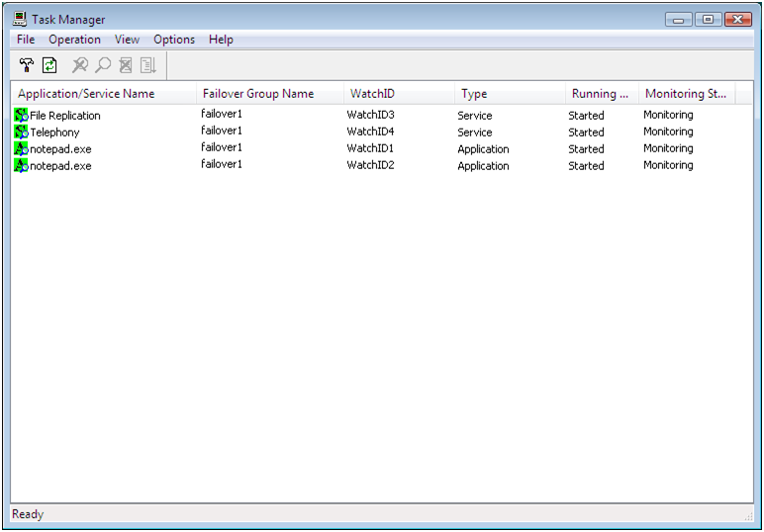The image size is (764, 532).
Task: Click the crossed-out document toolbar icon
Action: point(126,65)
